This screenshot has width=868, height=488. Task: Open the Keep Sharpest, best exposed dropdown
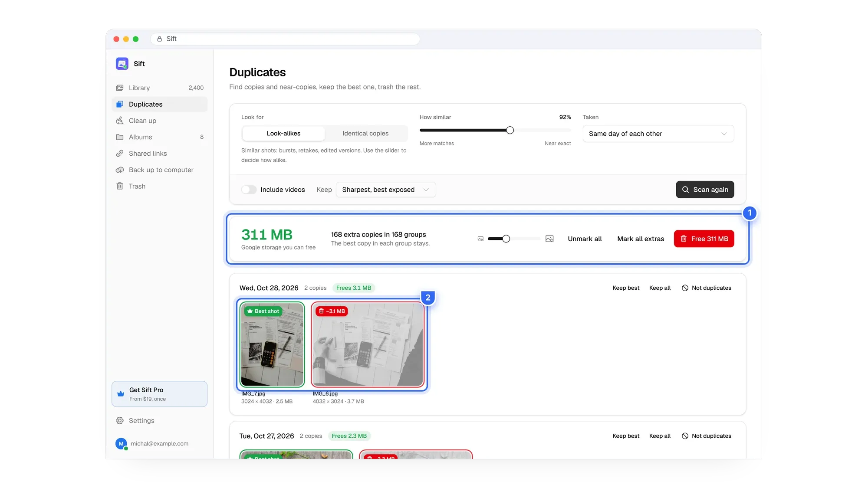pos(385,190)
